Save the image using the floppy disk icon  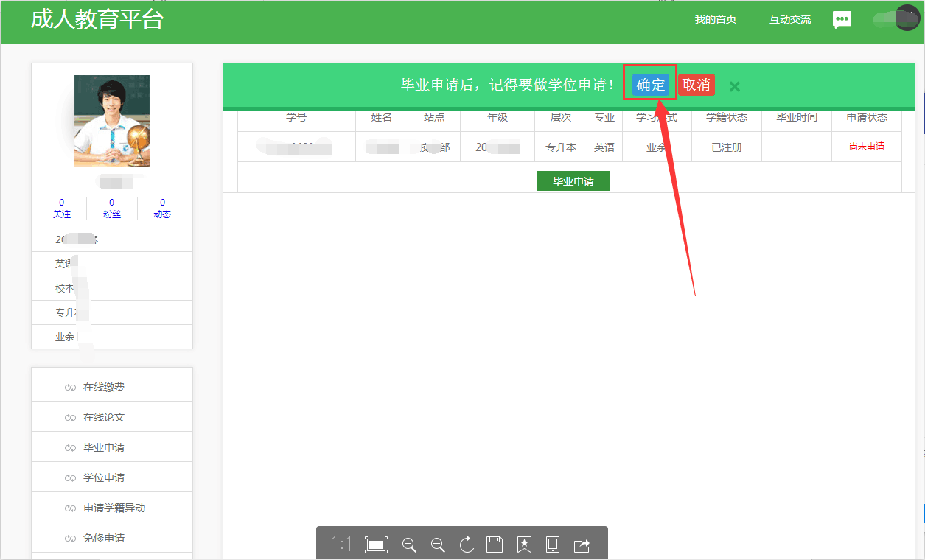(495, 545)
